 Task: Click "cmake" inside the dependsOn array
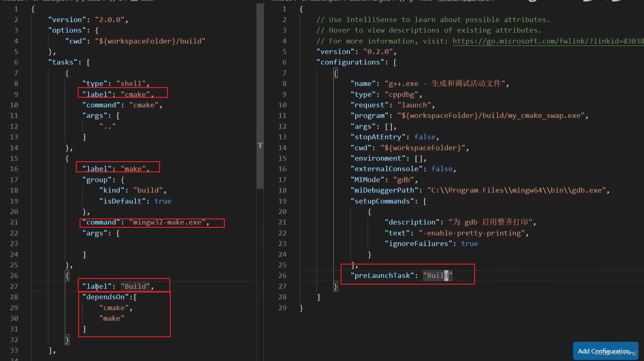(114, 308)
